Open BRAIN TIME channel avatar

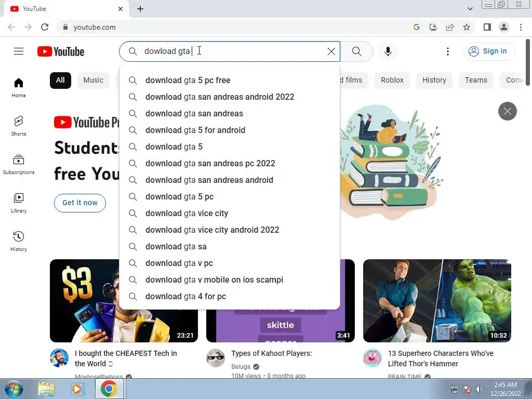coord(373,358)
